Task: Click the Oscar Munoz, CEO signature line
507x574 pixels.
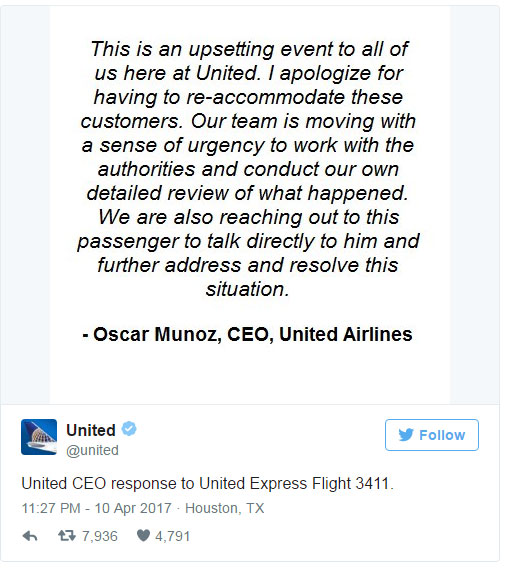Action: tap(247, 334)
